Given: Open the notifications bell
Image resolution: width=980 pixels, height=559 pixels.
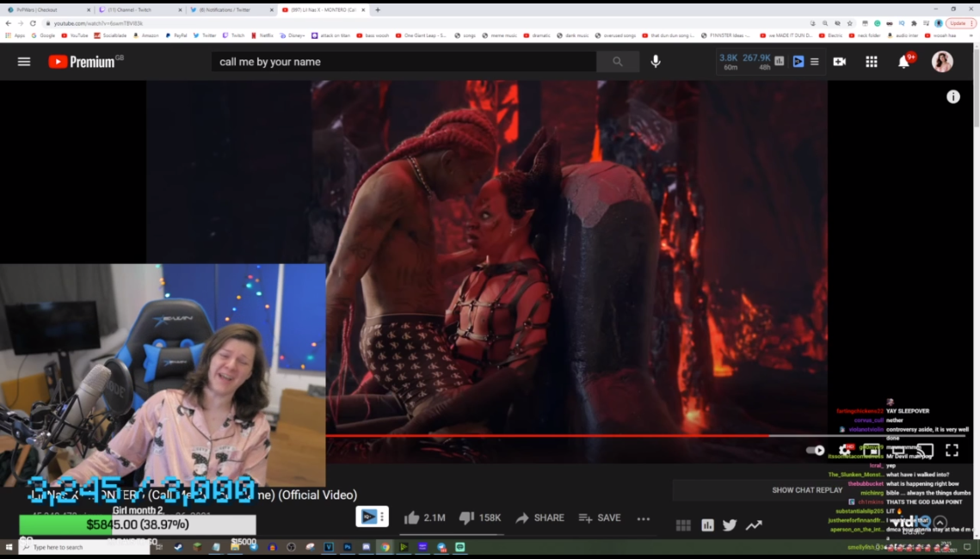Looking at the screenshot, I should pyautogui.click(x=903, y=61).
